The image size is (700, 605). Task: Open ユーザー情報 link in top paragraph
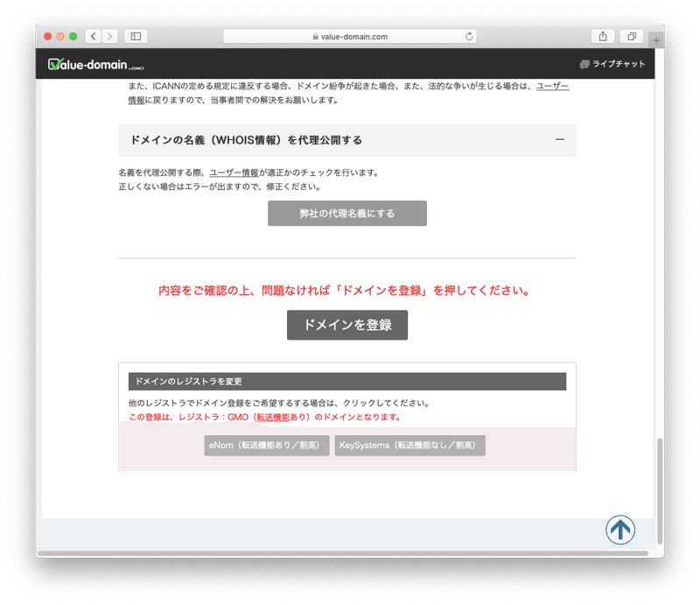pyautogui.click(x=552, y=86)
